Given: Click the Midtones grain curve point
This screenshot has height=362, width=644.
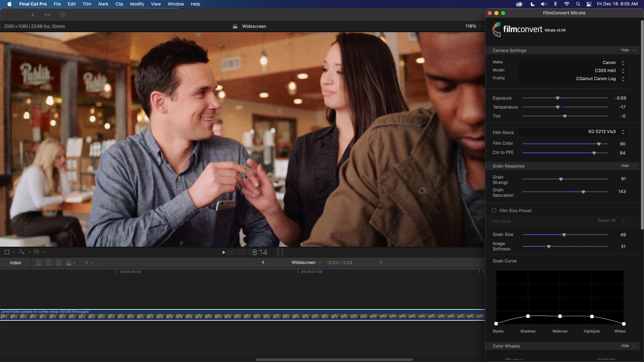Looking at the screenshot, I should (x=560, y=316).
